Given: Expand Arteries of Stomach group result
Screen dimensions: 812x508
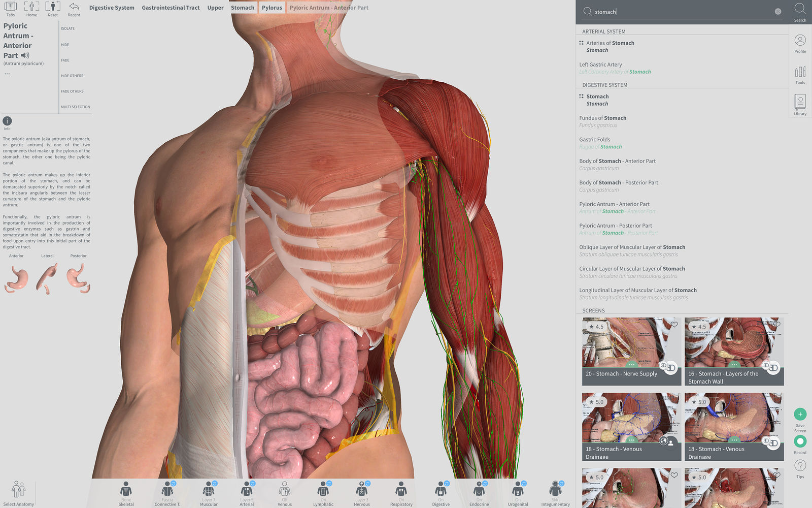Looking at the screenshot, I should (582, 43).
